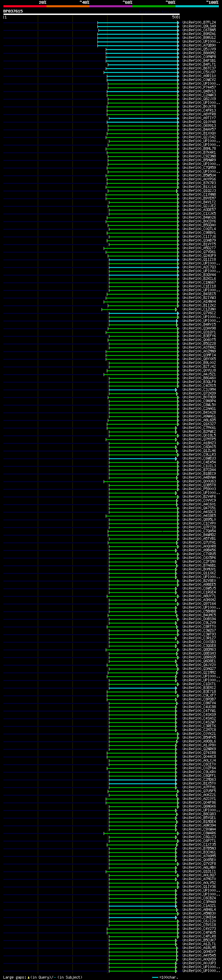Click the cyan bar for UniRef100_C6WEU3
Image resolution: width=222 pixels, height=980 pixels.
click(x=143, y=459)
